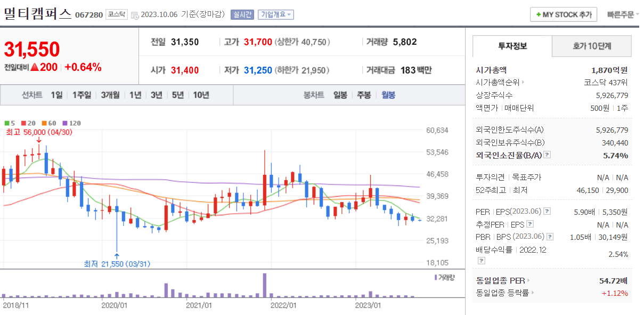The width and height of the screenshot is (644, 315).
Task: Click the 동일업종 PER link text
Action: (x=500, y=280)
